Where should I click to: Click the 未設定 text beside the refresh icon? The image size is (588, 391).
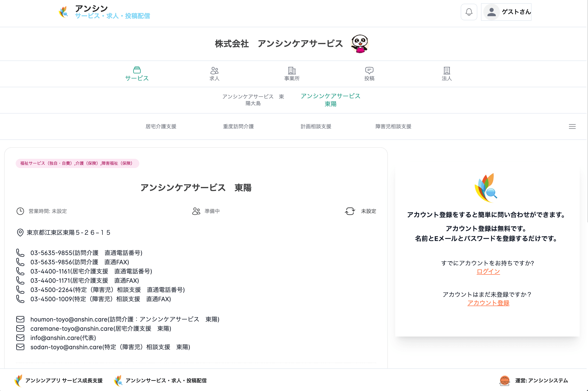click(368, 211)
